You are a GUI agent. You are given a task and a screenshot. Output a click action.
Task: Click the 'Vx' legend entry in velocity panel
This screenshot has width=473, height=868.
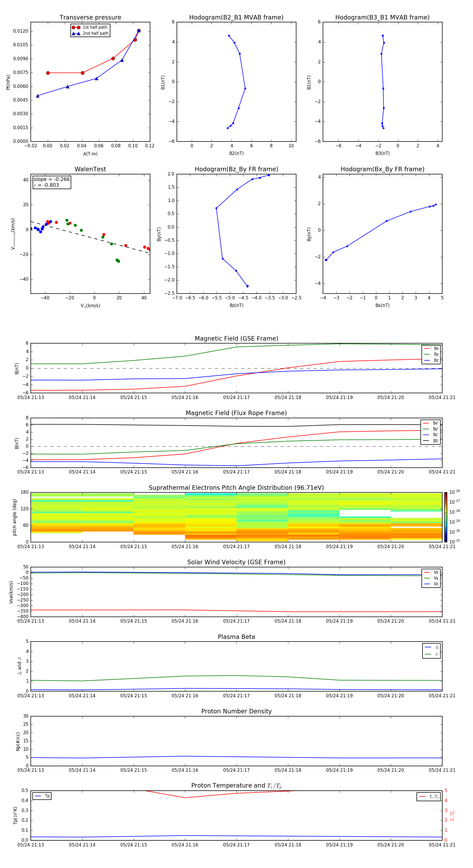431,573
